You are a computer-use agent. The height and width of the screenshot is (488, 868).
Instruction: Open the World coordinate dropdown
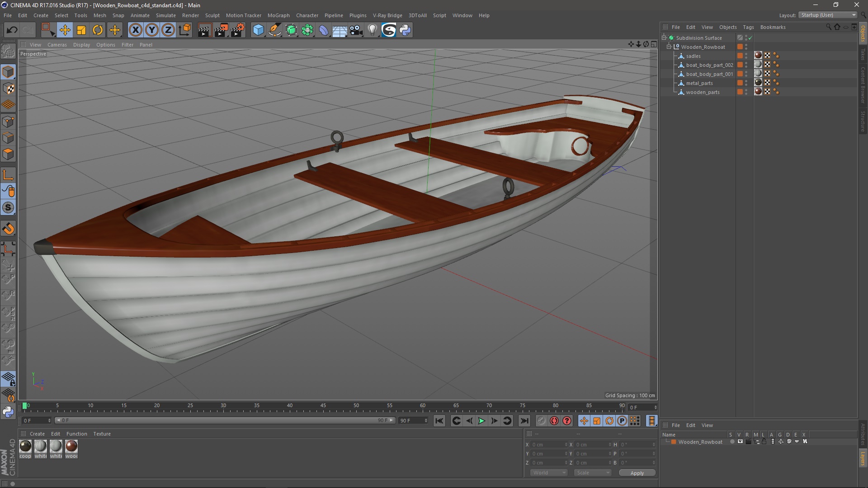click(549, 473)
